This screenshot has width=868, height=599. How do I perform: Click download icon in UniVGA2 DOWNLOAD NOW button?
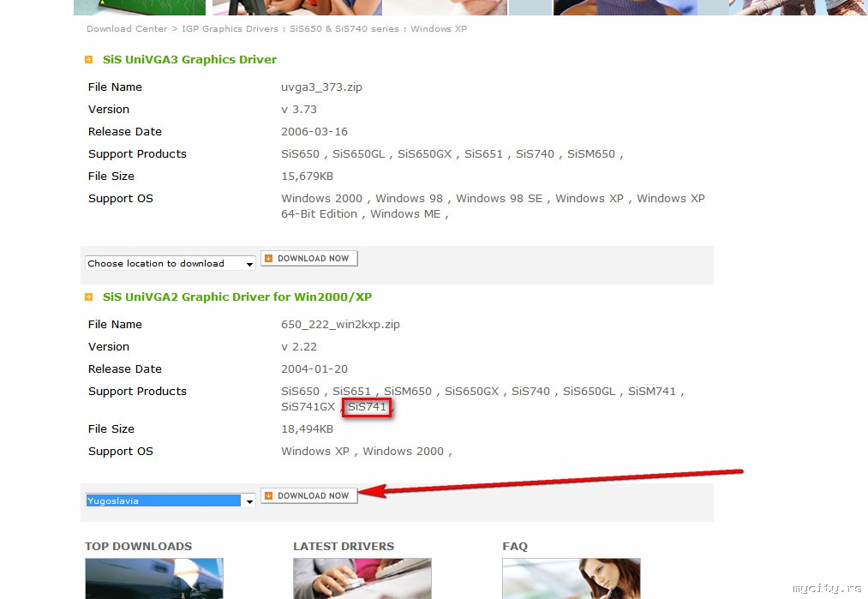tap(268, 496)
